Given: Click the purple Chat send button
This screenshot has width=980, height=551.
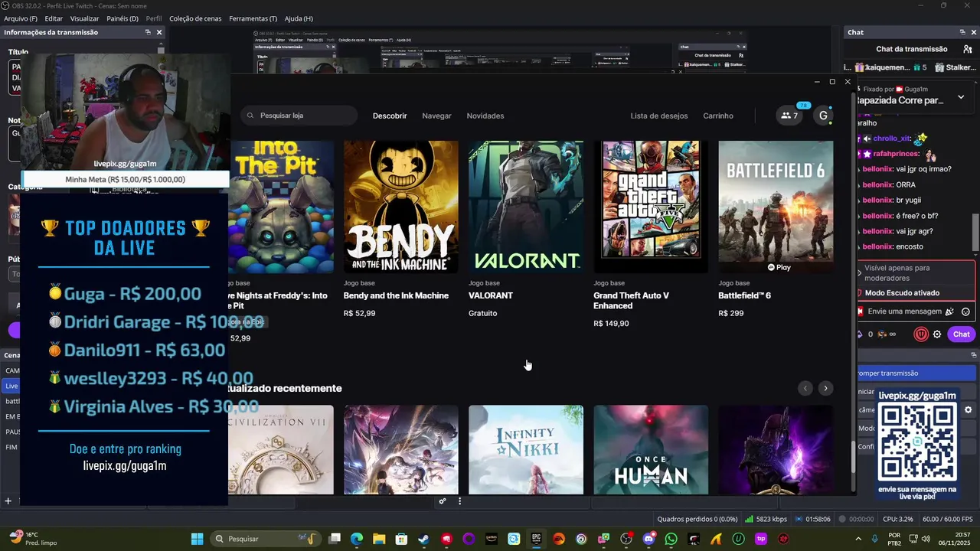Looking at the screenshot, I should tap(961, 334).
